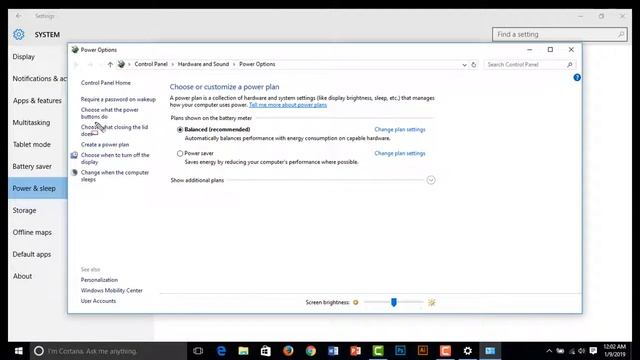Open File Explorer from taskbar
The width and height of the screenshot is (640, 360).
point(243,351)
